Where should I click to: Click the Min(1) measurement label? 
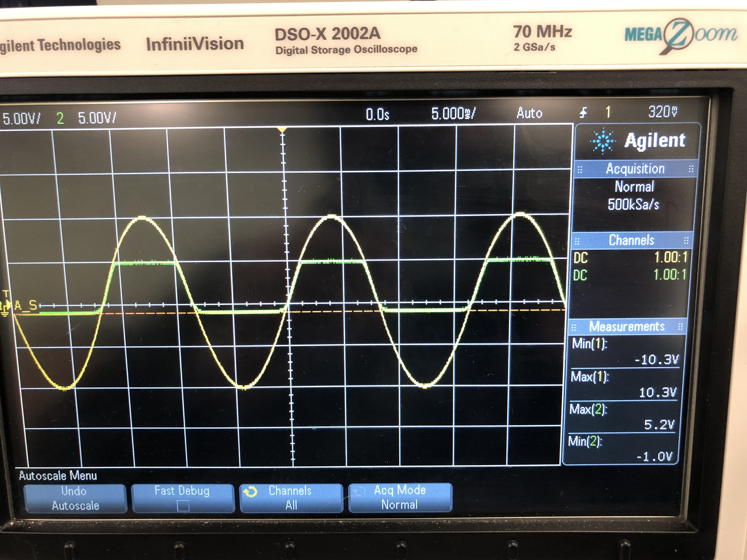pos(589,344)
